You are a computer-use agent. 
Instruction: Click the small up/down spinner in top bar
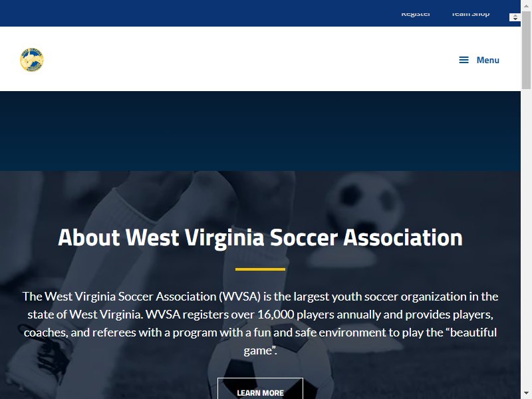[515, 17]
